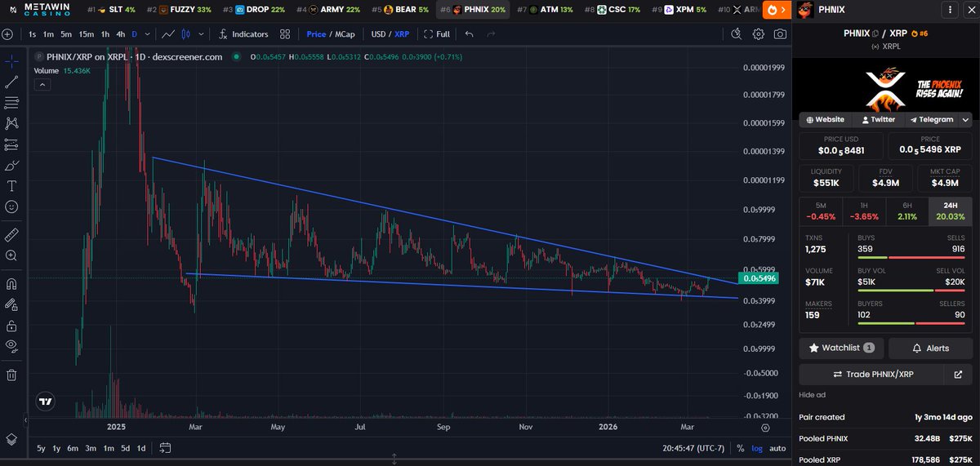Toggle log scale on price axis

tap(757, 448)
